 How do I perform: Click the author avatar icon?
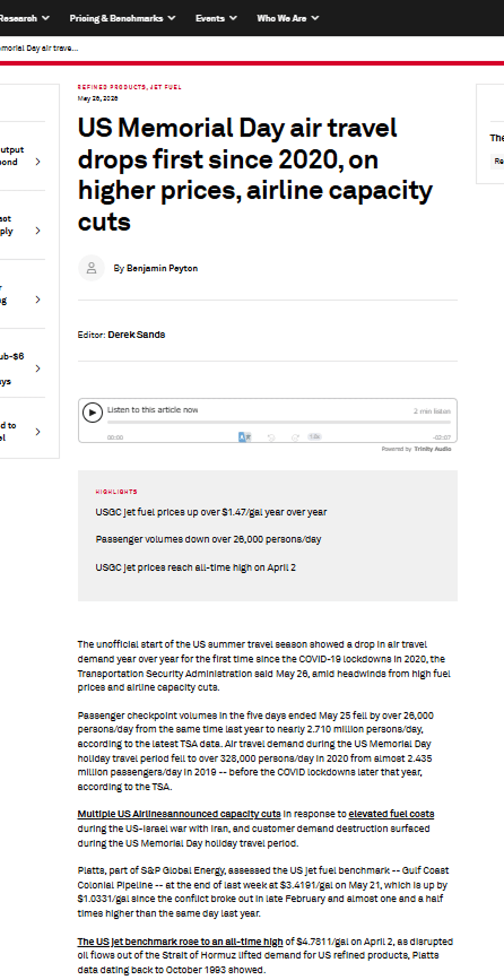[91, 268]
